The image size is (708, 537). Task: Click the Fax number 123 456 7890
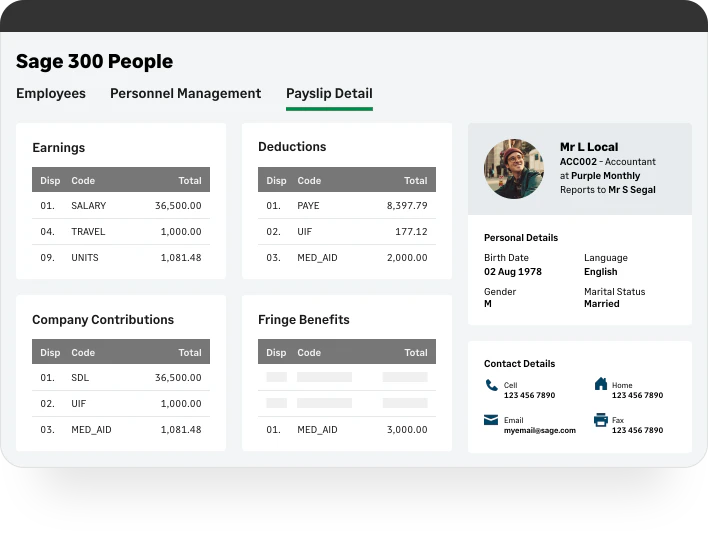click(638, 430)
